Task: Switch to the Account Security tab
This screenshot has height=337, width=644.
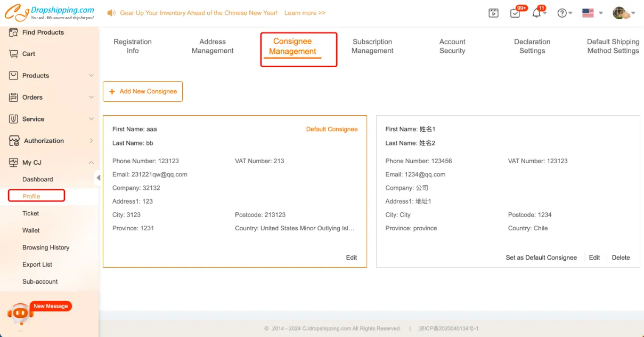Action: [452, 46]
